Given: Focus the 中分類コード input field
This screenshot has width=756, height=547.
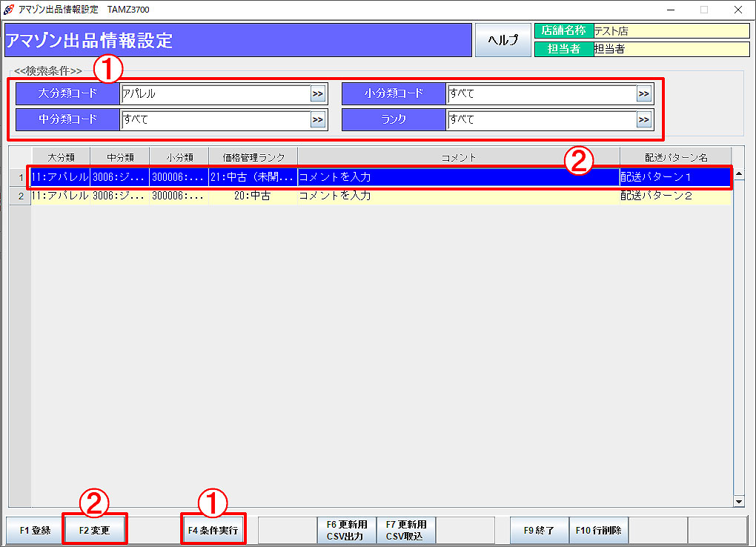Looking at the screenshot, I should coord(216,119).
